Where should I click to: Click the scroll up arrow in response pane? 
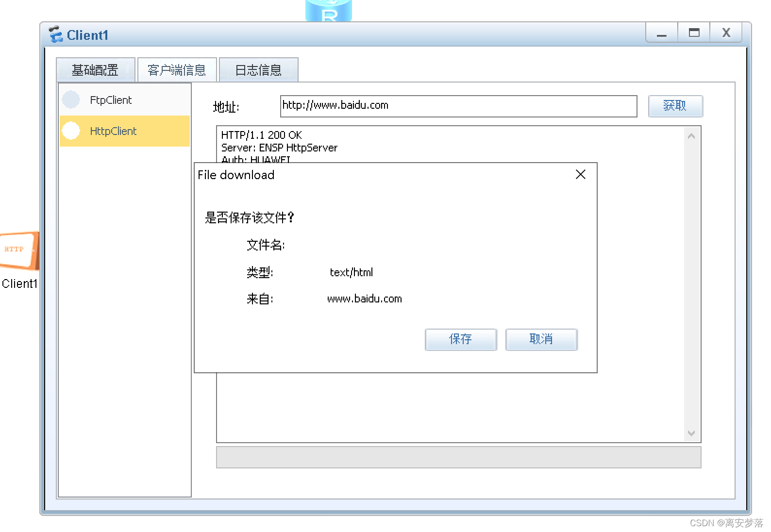[691, 136]
